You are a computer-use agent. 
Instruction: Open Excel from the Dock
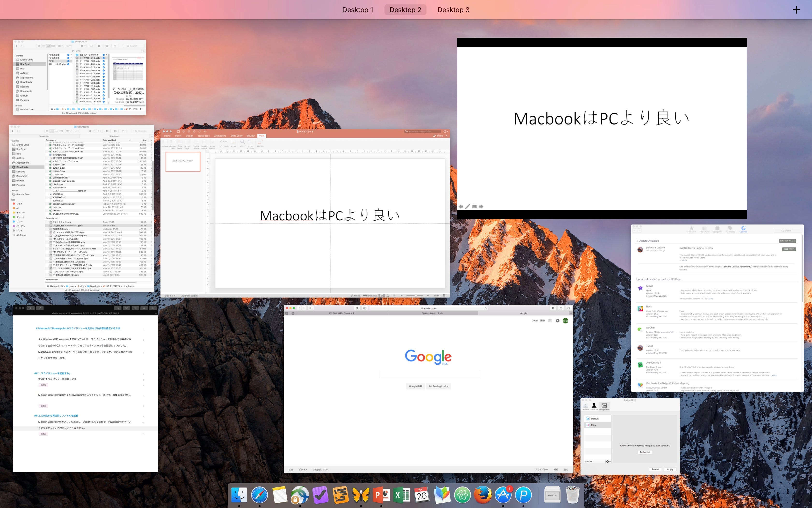click(x=402, y=494)
